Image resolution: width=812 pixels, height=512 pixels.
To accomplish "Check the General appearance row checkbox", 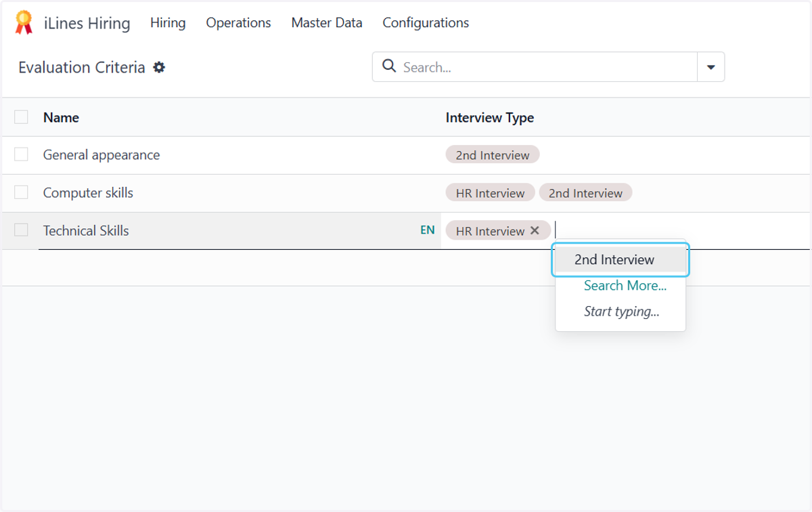I will (x=21, y=154).
